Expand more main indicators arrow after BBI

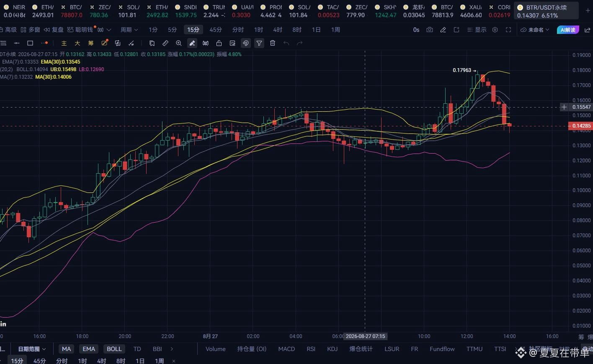(172, 349)
